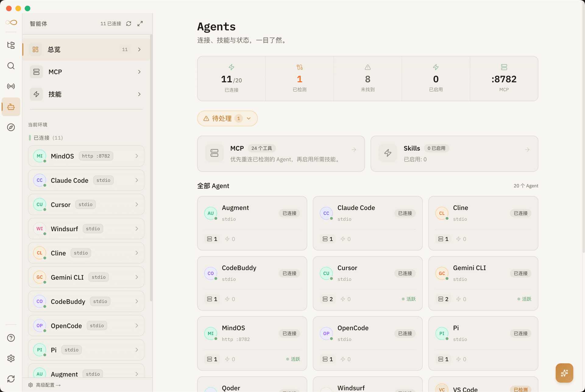Viewport: 585px width, 392px height.
Task: Click the PI avatar on Pi card
Action: click(x=442, y=334)
